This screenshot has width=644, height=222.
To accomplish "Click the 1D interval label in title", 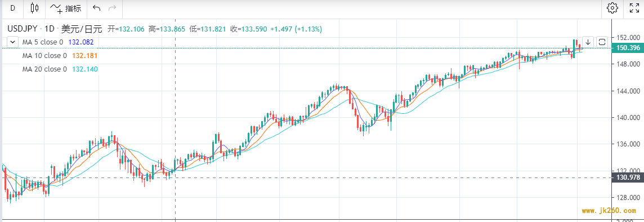I will (x=50, y=29).
